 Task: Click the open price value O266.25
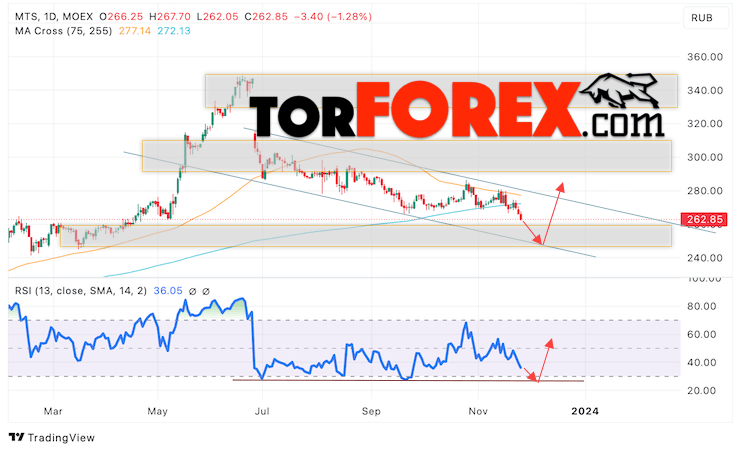(x=121, y=17)
